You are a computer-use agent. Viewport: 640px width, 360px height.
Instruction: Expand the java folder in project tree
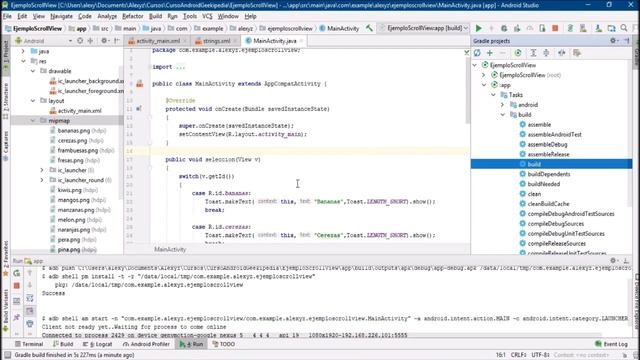(23, 51)
